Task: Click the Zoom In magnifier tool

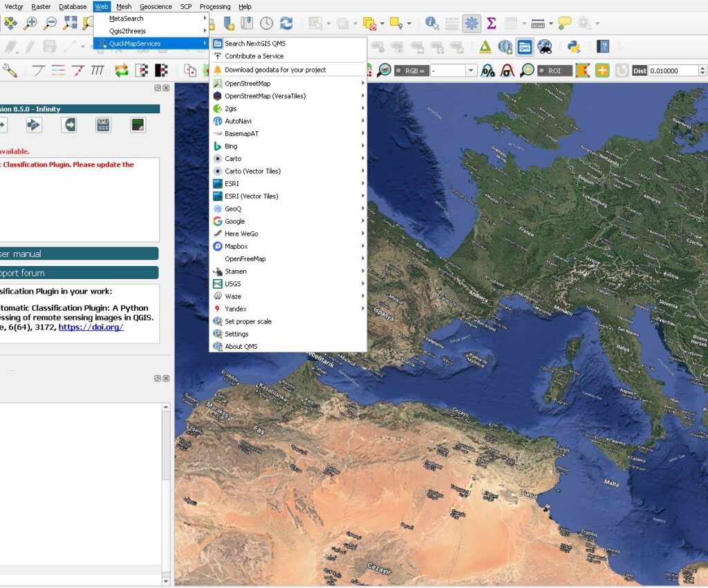Action: (x=30, y=23)
